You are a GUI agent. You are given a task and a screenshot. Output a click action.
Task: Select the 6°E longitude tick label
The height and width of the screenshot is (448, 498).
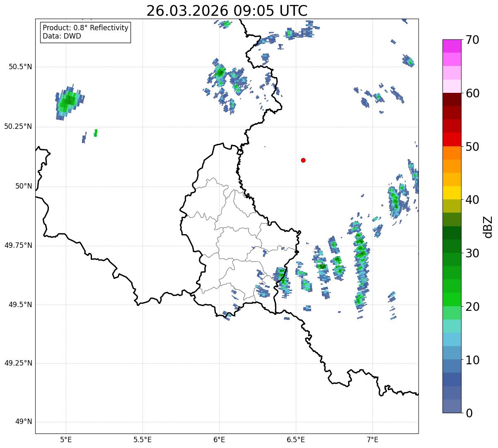pos(219,439)
